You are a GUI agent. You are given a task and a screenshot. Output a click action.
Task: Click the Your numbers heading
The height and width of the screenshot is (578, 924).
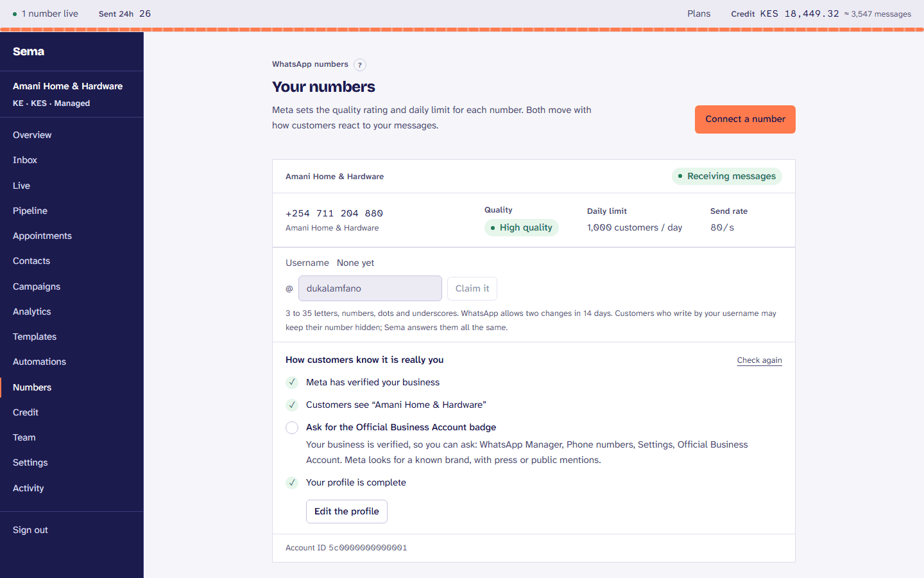pos(323,87)
